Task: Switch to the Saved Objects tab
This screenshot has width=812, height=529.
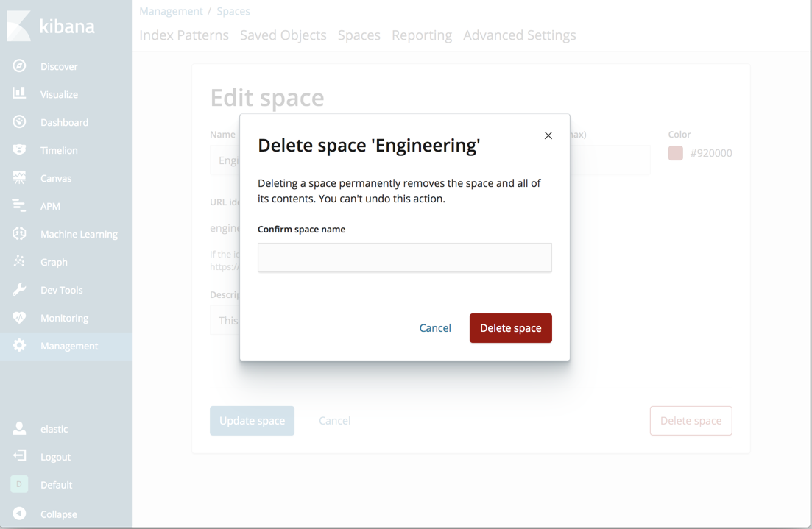Action: coord(283,35)
